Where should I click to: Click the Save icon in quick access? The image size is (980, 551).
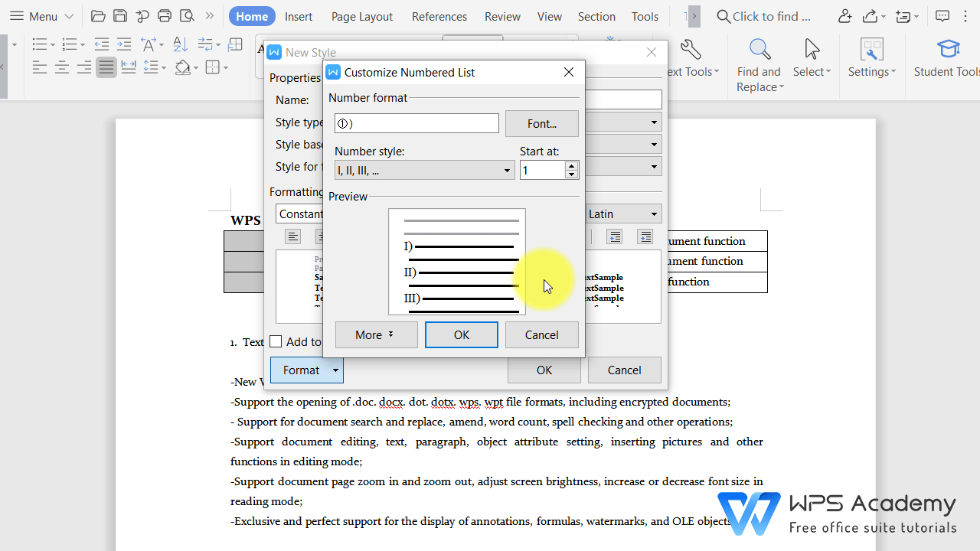[119, 16]
